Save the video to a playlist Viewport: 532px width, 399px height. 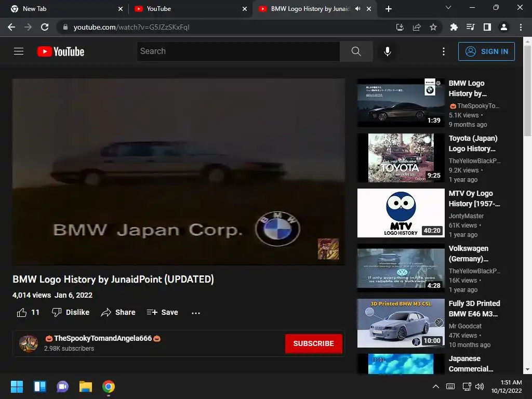point(162,312)
